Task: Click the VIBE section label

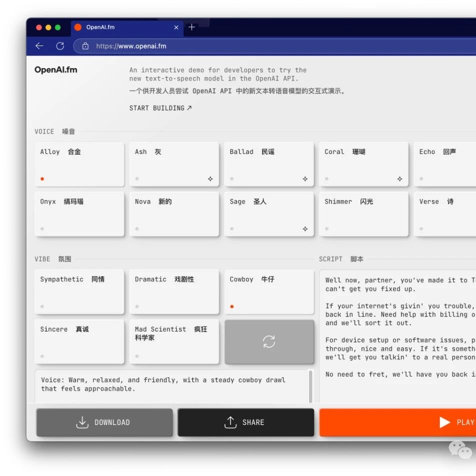Action: click(x=53, y=259)
